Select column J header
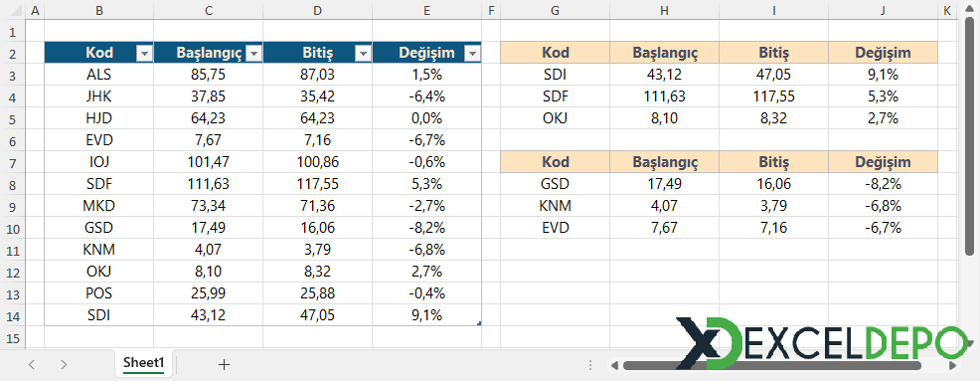The width and height of the screenshot is (980, 381). (884, 10)
